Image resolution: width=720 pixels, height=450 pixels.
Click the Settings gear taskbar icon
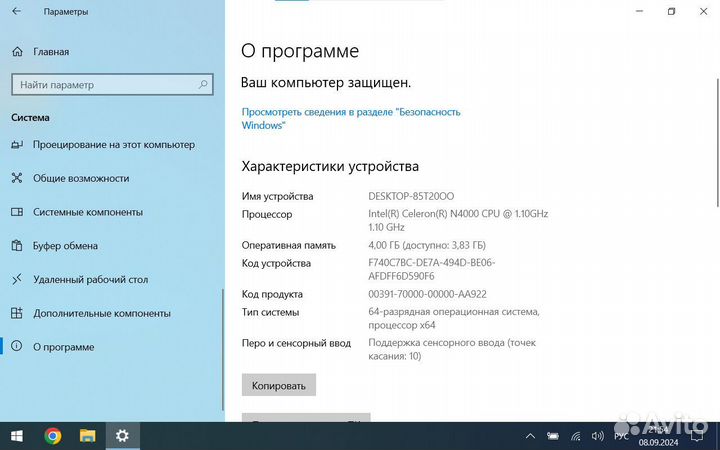pos(123,436)
